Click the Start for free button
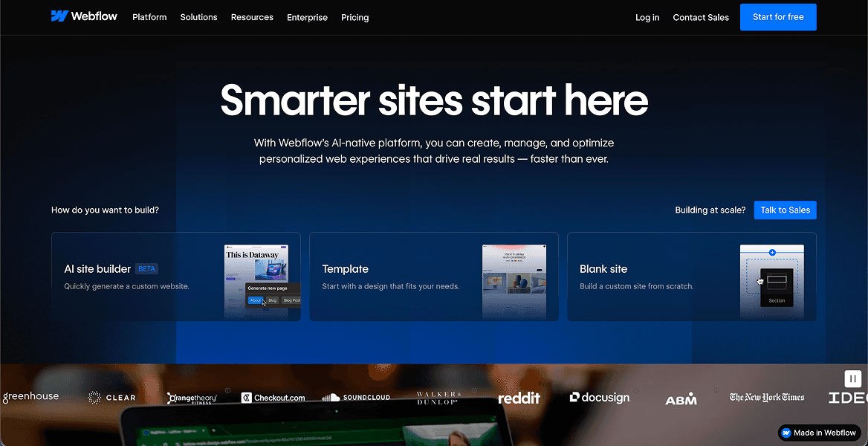This screenshot has width=868, height=446. [x=778, y=17]
